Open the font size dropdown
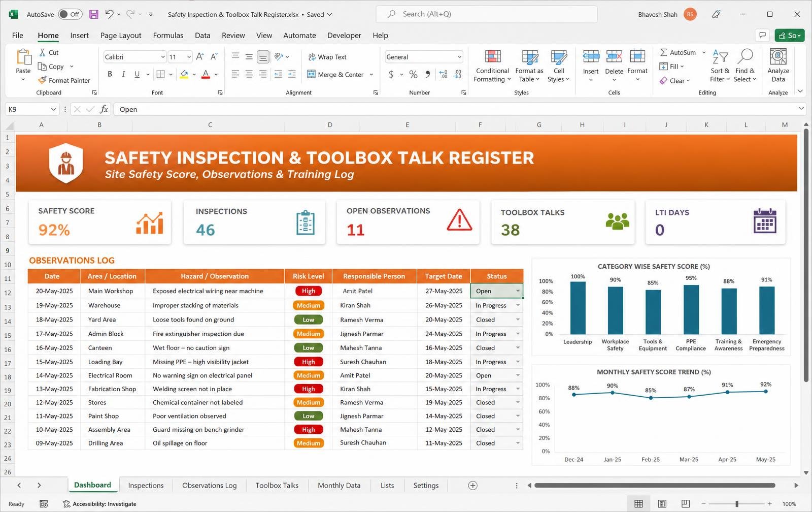The image size is (812, 512). tap(189, 57)
